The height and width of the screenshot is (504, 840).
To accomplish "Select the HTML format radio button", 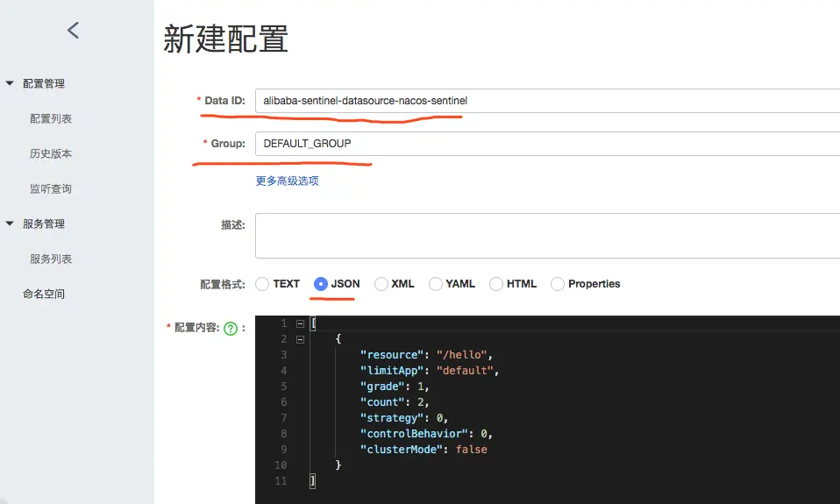I will coord(496,284).
